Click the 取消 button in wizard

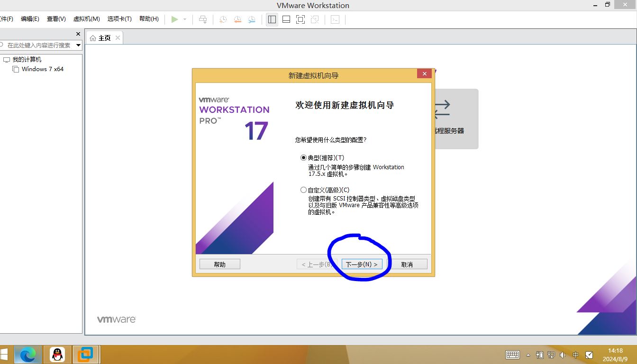pyautogui.click(x=407, y=264)
